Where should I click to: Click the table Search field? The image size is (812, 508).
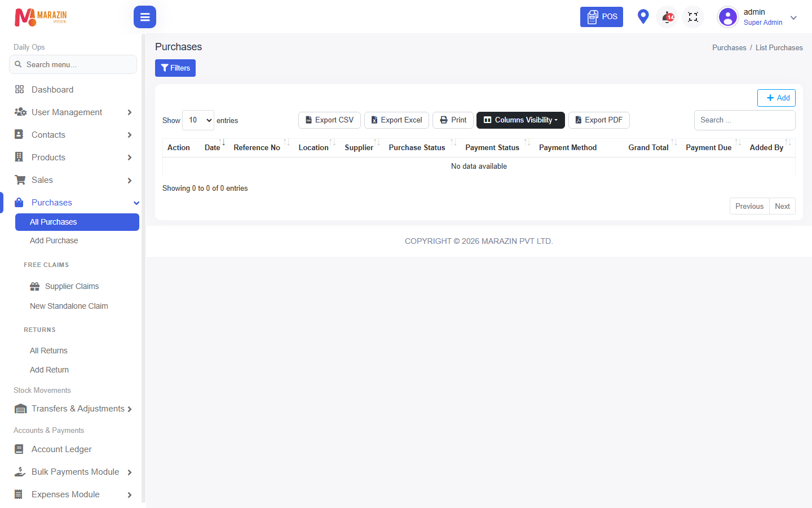pos(745,120)
